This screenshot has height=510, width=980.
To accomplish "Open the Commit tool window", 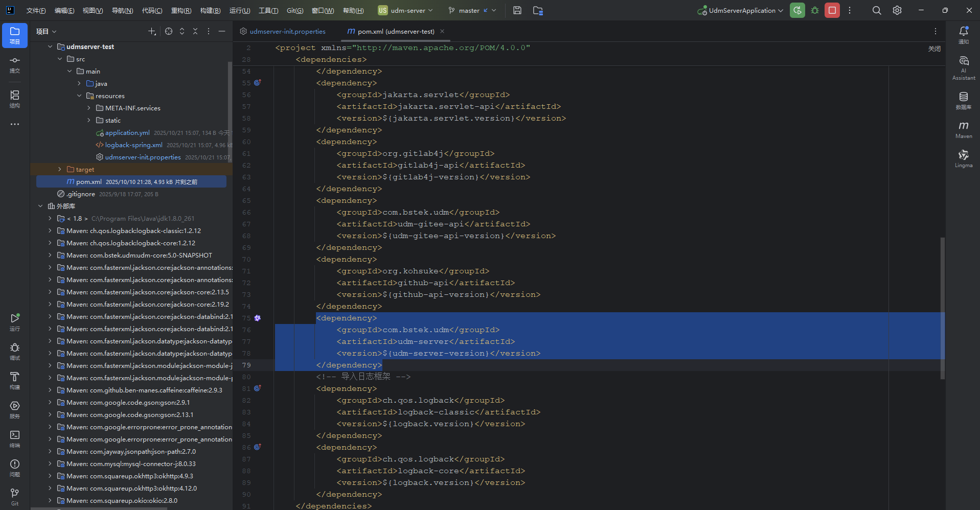I will [15, 64].
